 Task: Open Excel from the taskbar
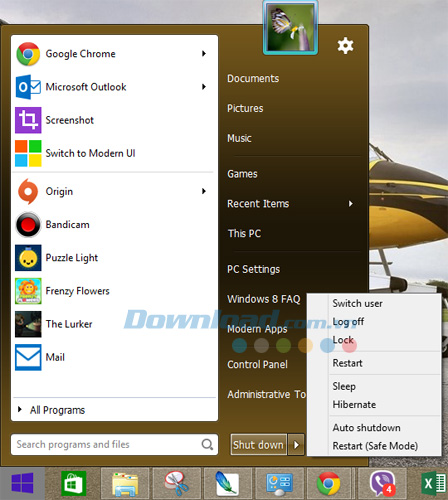(434, 483)
